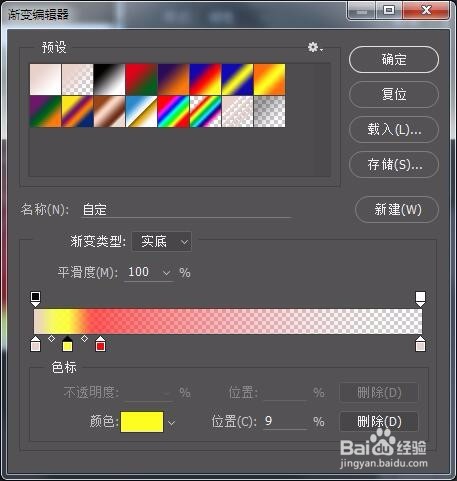Viewport: 457px width, 481px height.
Task: Select the white opacity stop at right
Action: pos(420,299)
